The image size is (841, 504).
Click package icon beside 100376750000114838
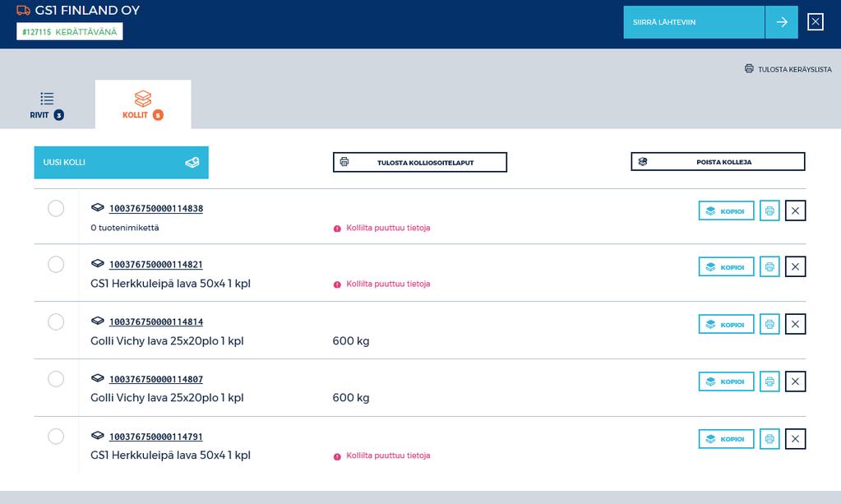tap(97, 207)
